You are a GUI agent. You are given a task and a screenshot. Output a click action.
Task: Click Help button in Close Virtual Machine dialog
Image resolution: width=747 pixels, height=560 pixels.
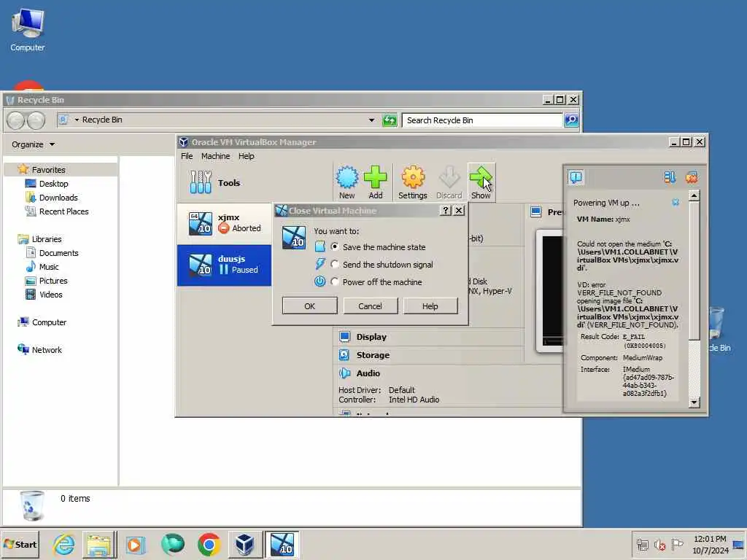point(430,306)
